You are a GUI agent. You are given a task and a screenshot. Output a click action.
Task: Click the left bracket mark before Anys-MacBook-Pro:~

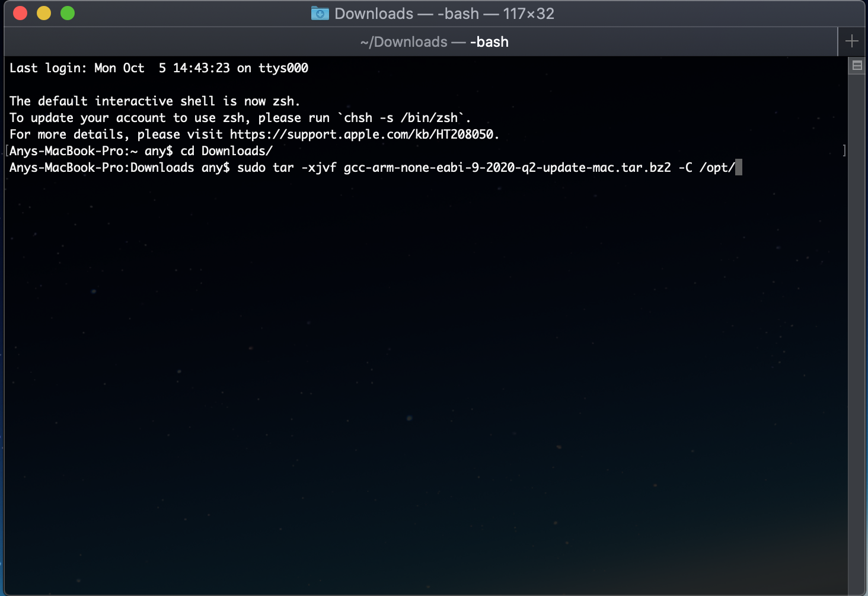coord(7,151)
